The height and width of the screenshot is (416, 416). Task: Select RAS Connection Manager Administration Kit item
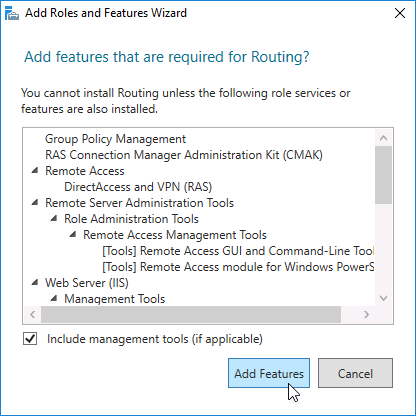(x=184, y=155)
